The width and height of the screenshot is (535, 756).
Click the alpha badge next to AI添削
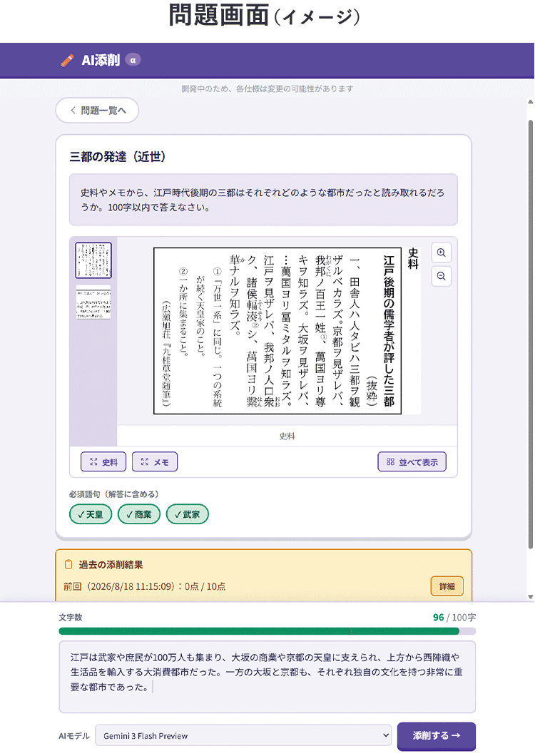[133, 60]
